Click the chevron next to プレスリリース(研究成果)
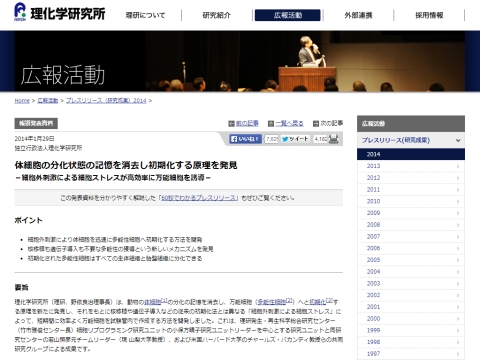480x360 pixels. click(458, 141)
